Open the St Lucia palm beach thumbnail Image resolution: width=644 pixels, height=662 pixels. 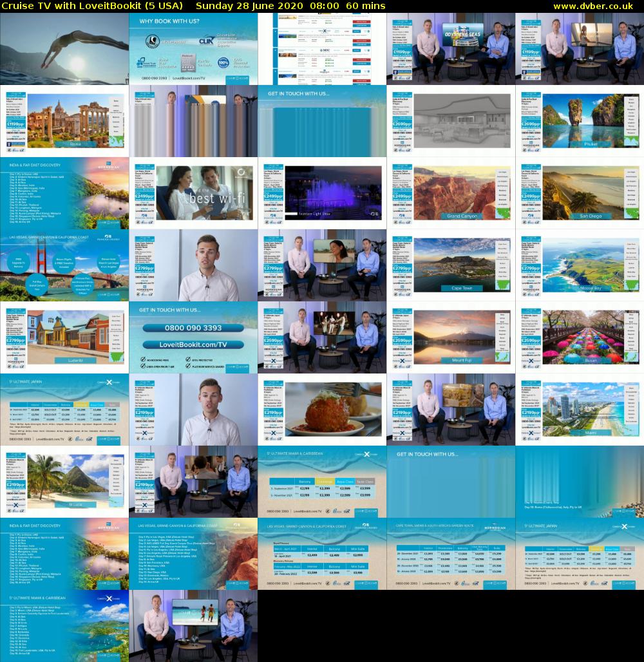coord(64,482)
